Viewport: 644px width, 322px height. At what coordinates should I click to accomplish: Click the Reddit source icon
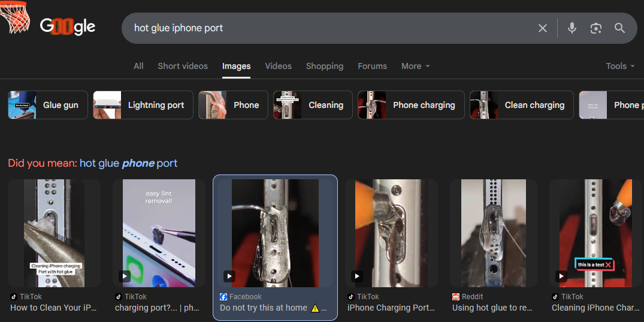click(456, 296)
